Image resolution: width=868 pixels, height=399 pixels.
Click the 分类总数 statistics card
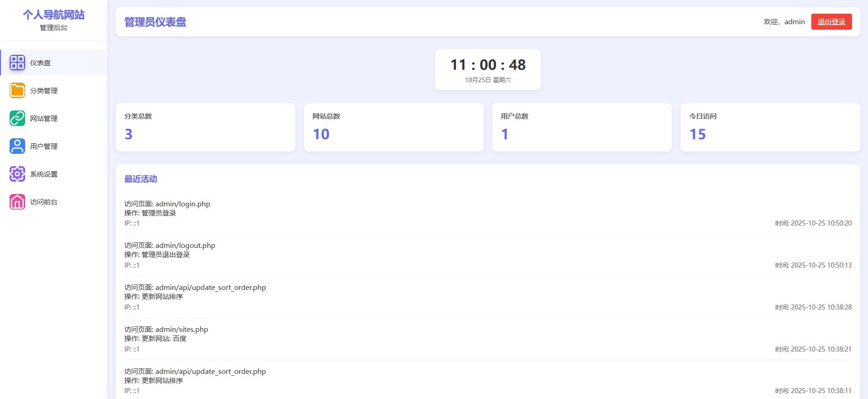tap(205, 127)
